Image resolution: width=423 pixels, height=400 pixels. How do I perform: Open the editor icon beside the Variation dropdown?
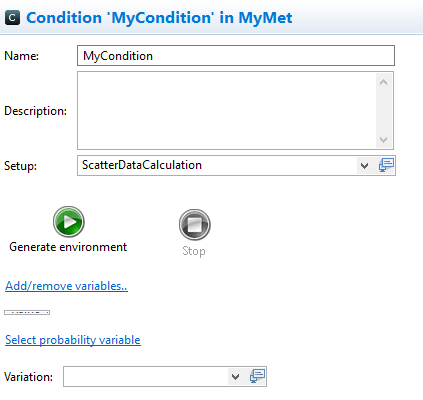pos(257,377)
